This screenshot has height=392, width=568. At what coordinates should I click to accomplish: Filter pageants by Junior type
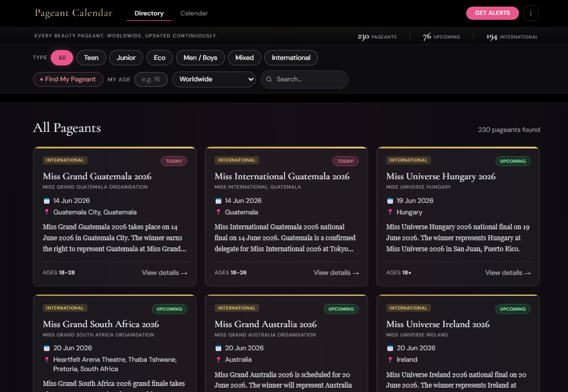click(x=126, y=58)
